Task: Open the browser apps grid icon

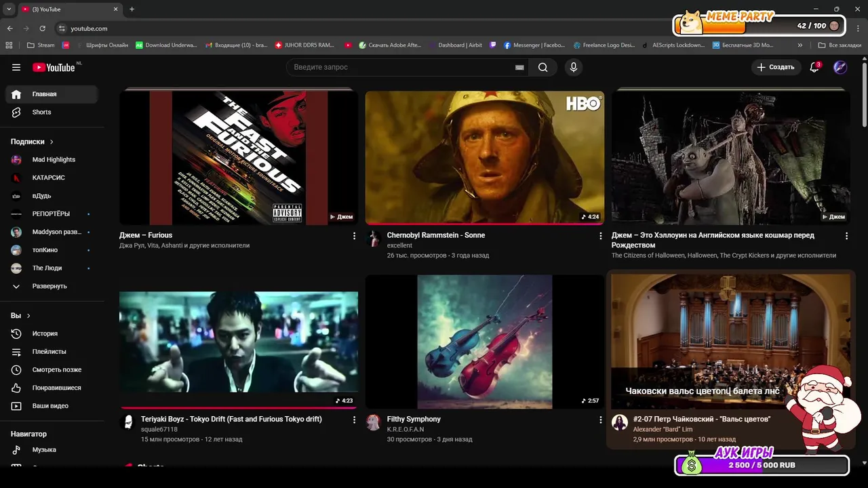Action: point(9,45)
